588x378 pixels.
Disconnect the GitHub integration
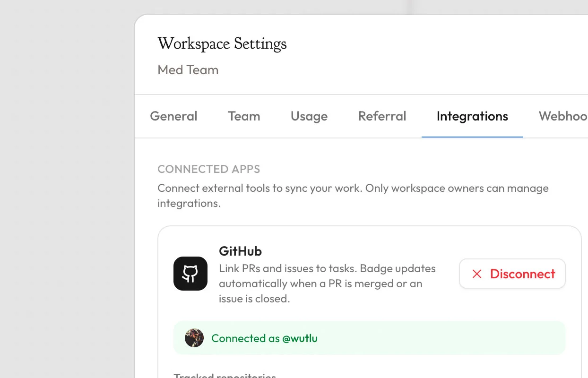512,274
